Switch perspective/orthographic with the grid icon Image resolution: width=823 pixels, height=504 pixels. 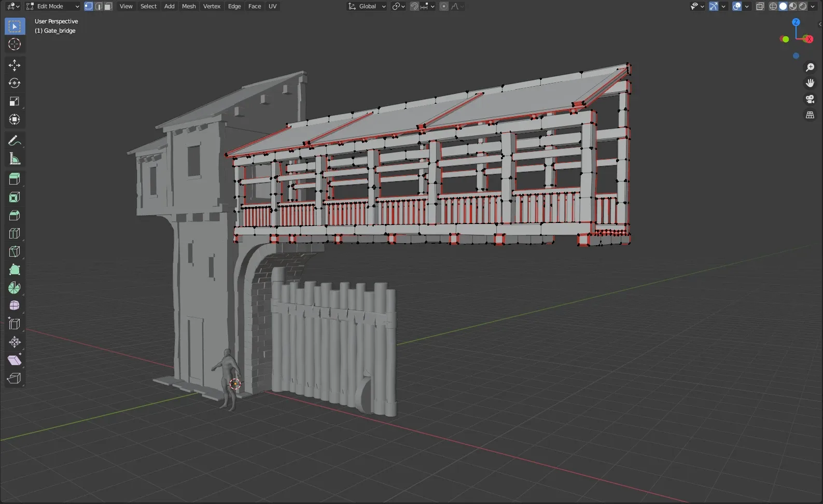pos(810,115)
